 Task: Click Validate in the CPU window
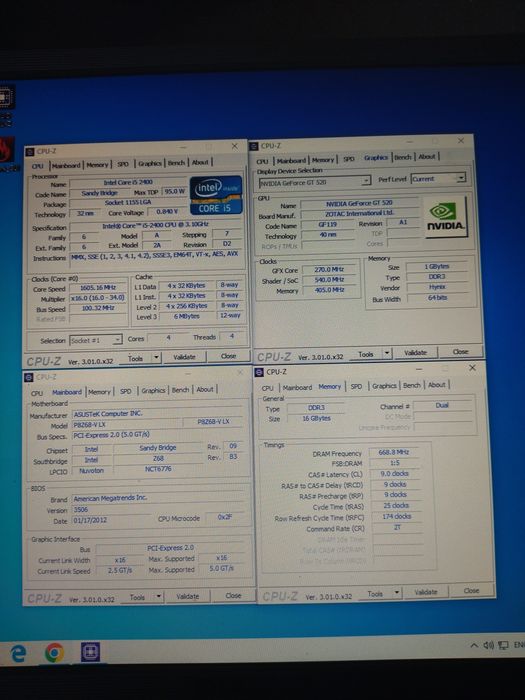point(184,357)
